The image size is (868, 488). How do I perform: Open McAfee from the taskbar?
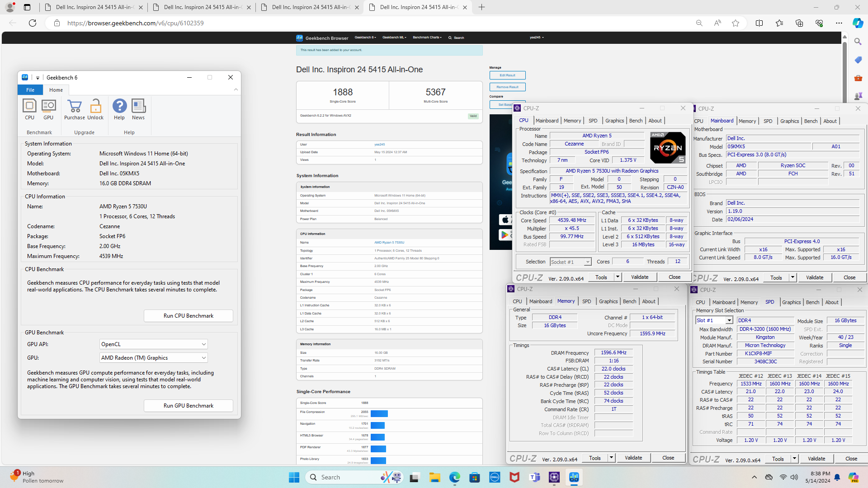[514, 477]
